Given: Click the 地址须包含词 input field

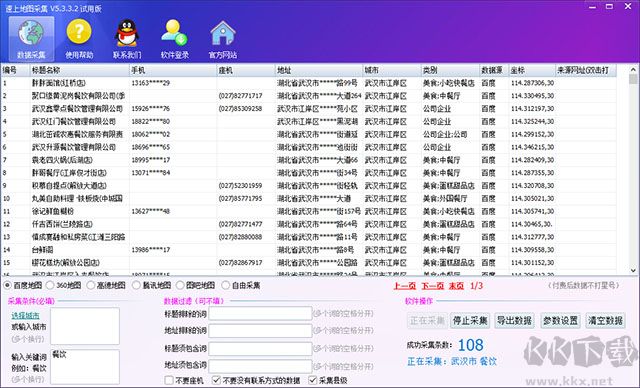Looking at the screenshot, I should 260,366.
